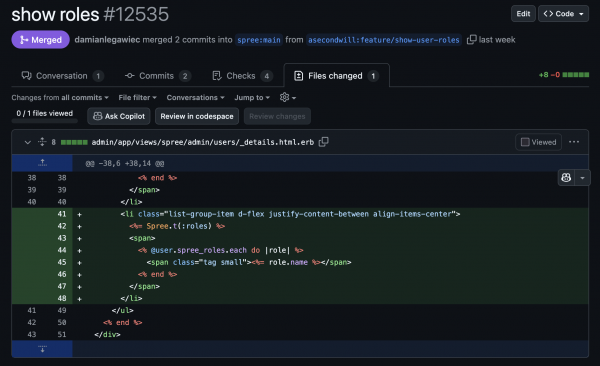Click the +8 −0 diffstat squares
The height and width of the screenshot is (366, 600).
[576, 75]
